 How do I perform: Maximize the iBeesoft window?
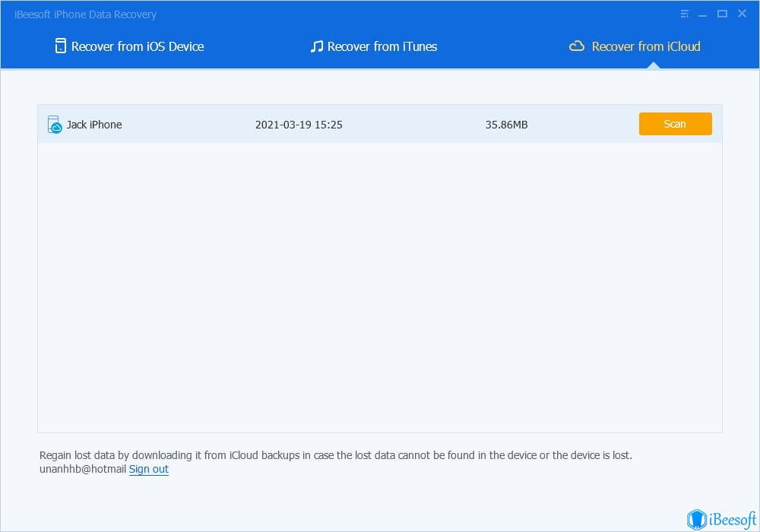722,14
